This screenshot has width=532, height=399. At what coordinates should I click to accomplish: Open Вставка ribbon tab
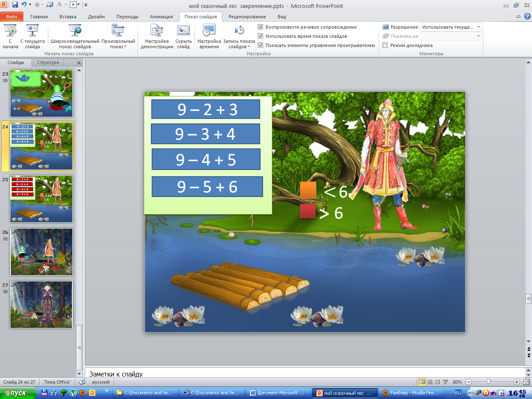tap(68, 17)
